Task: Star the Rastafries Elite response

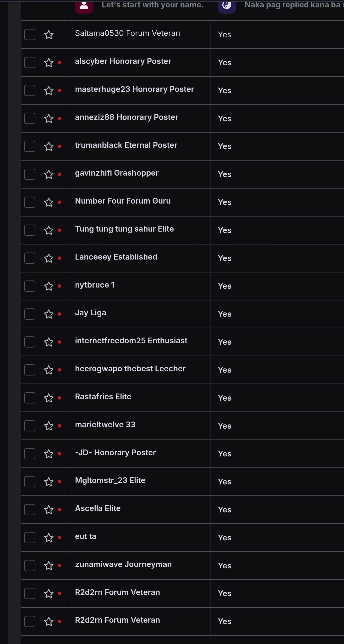Action: pos(49,398)
